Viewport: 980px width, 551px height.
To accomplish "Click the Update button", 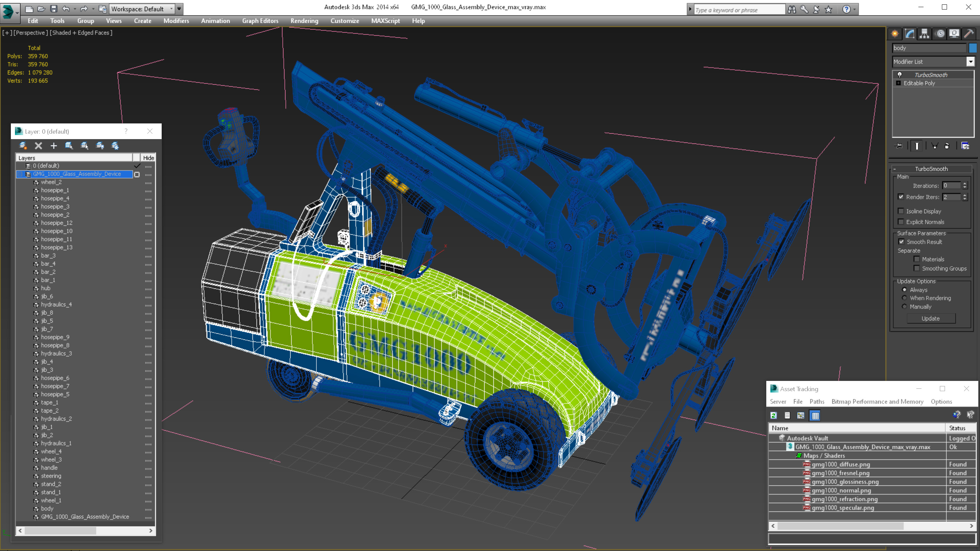I will click(931, 318).
